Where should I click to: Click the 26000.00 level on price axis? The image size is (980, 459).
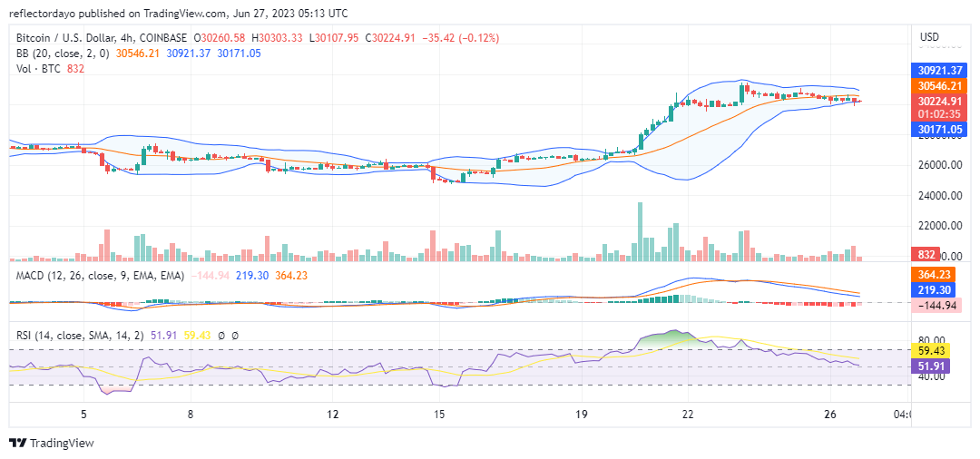(940, 165)
